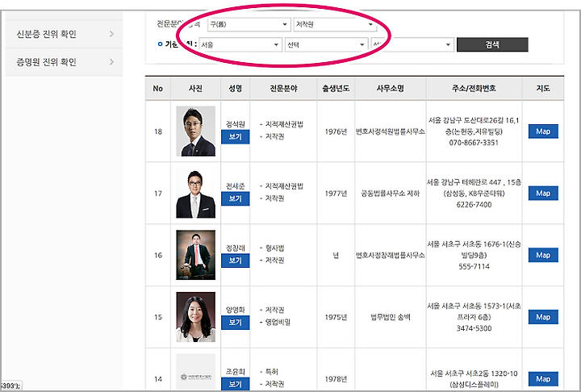Screen dimensions: 581x392
Task: Click the 법무법인 office name in row 15
Action: click(391, 317)
